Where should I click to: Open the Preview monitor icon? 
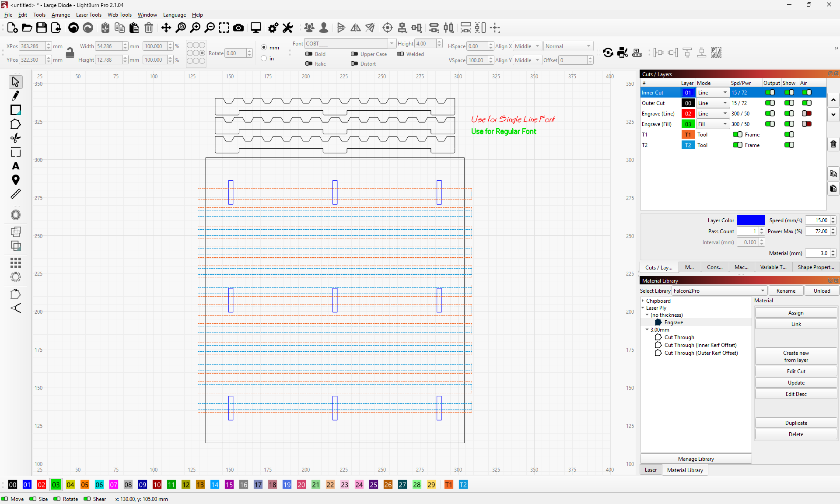click(x=256, y=28)
